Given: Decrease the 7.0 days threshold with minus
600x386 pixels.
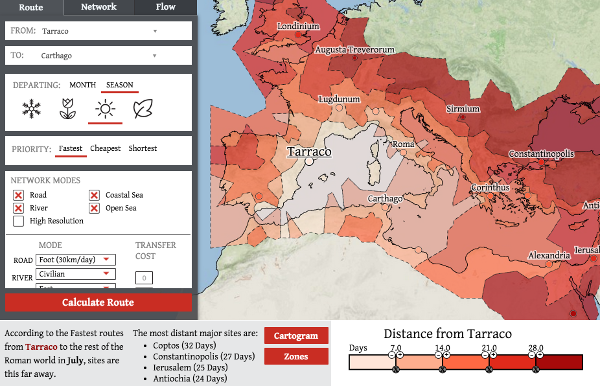Looking at the screenshot, I should (391, 355).
